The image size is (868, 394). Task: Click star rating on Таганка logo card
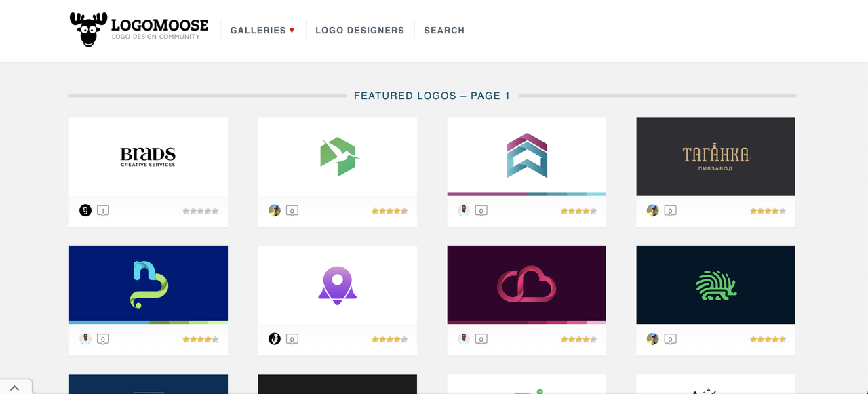pos(768,211)
